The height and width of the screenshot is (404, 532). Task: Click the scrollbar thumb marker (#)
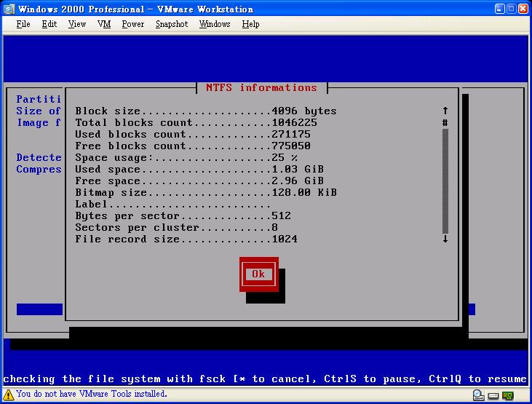[x=445, y=122]
